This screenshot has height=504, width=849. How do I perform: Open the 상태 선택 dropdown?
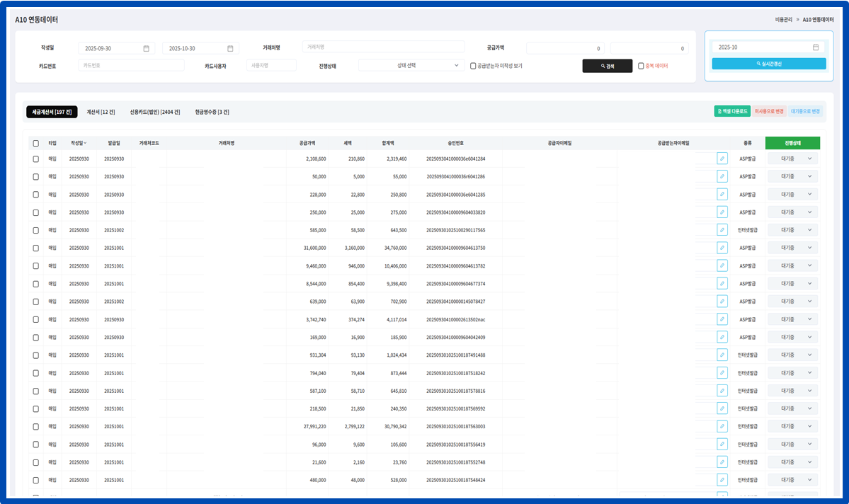coord(411,65)
